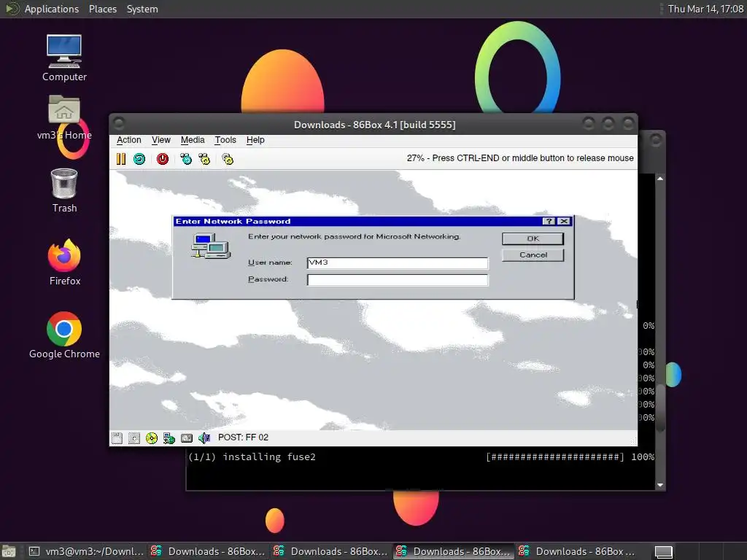Open the Action menu
747x560 pixels.
(128, 140)
